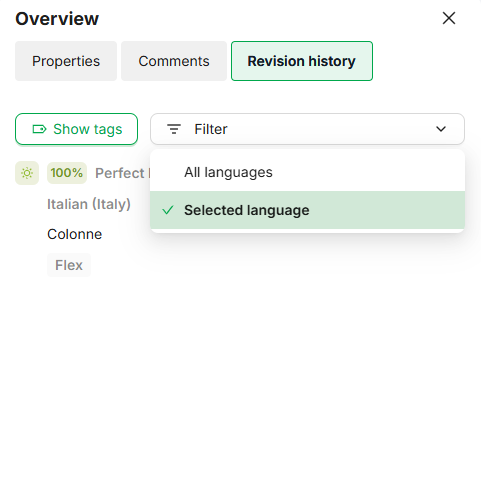Viewport: 481px width, 503px height.
Task: Choose the Selected language filter option
Action: [x=307, y=210]
